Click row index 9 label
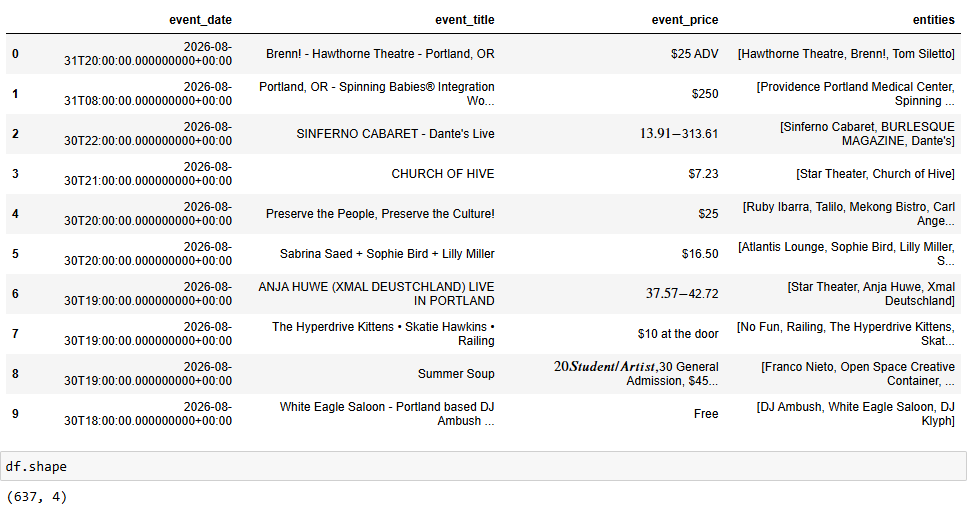Viewport: 968px width, 511px height. 15,413
